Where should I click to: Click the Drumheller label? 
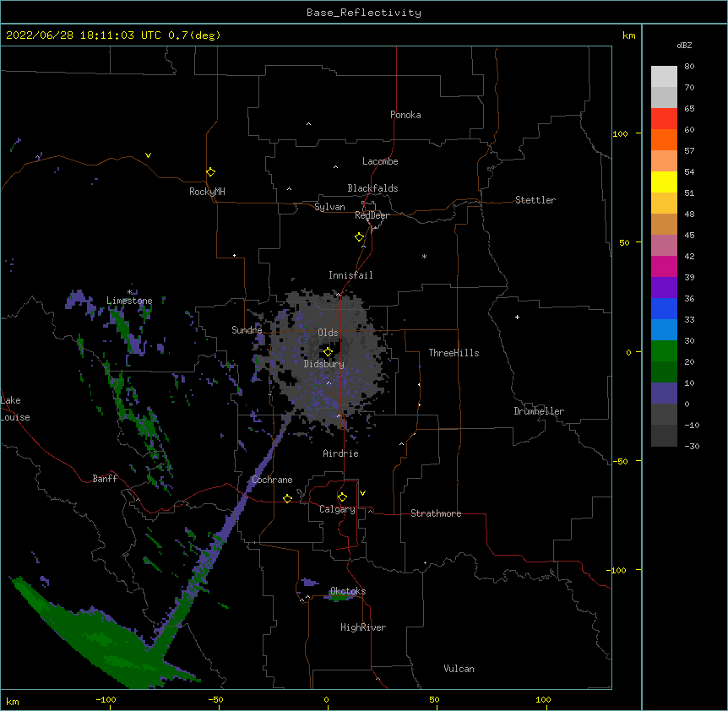(x=539, y=411)
